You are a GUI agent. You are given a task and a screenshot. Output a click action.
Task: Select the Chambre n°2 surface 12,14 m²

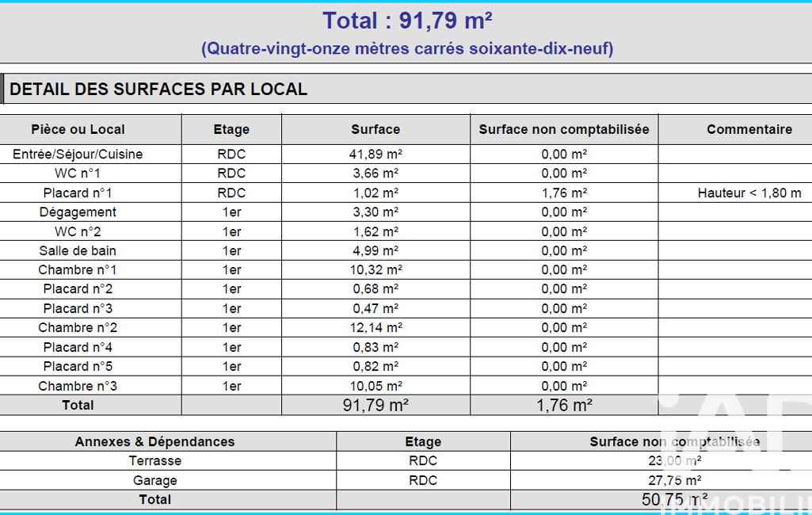click(x=376, y=328)
